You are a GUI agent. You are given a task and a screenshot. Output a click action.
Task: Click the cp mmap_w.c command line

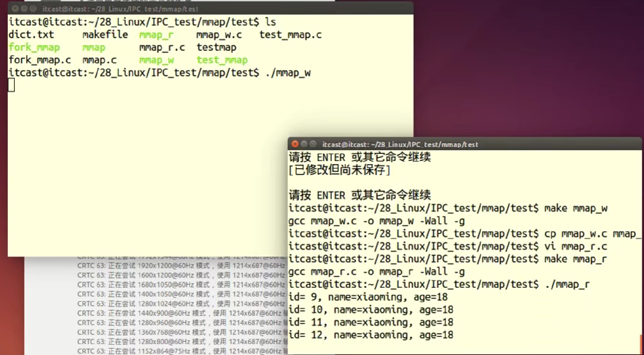(465, 234)
